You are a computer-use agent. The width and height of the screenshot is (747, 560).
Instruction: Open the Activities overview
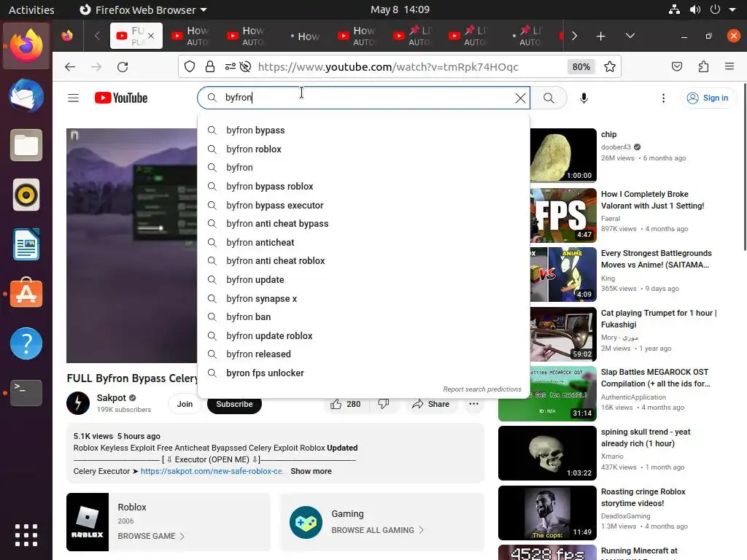(x=31, y=9)
